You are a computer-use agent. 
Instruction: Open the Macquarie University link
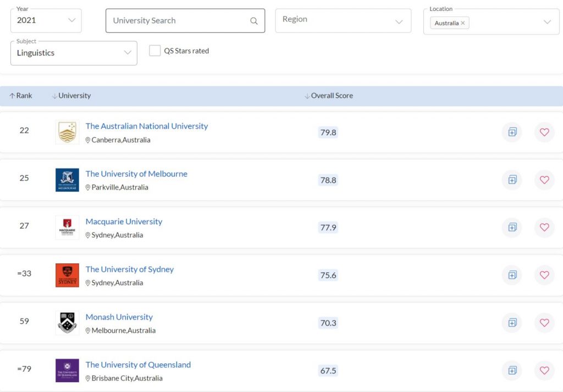(124, 222)
